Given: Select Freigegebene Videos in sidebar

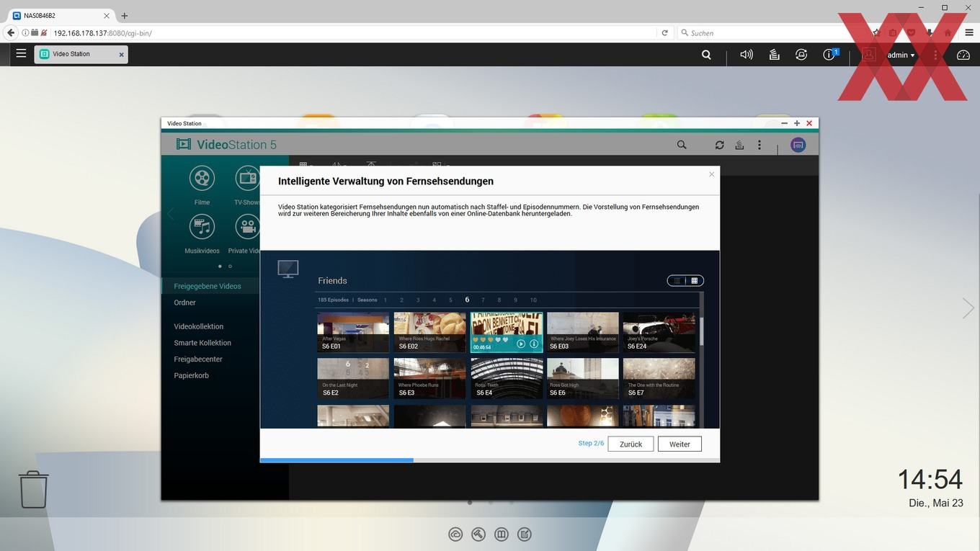Looking at the screenshot, I should pos(208,286).
